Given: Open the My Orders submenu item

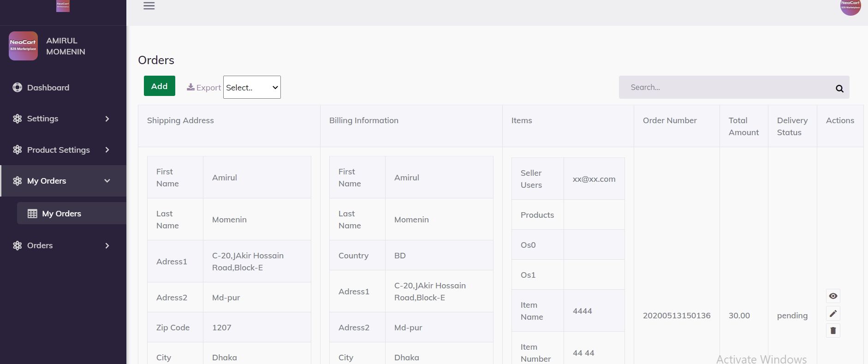Looking at the screenshot, I should (62, 214).
